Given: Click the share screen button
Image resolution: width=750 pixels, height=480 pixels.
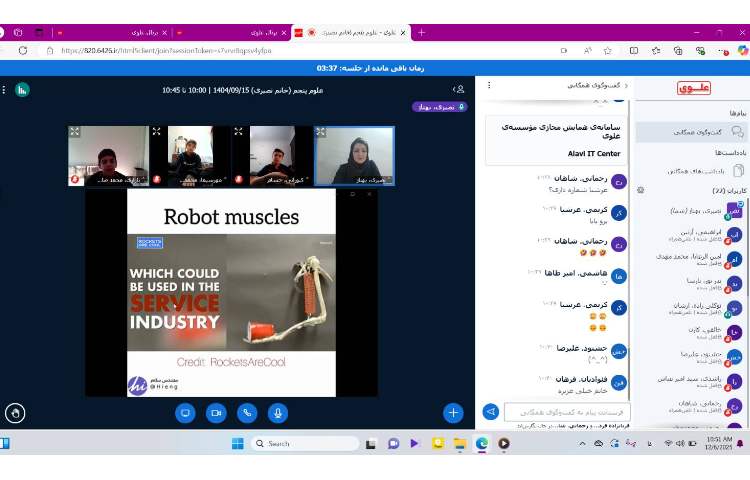Looking at the screenshot, I should [x=185, y=412].
